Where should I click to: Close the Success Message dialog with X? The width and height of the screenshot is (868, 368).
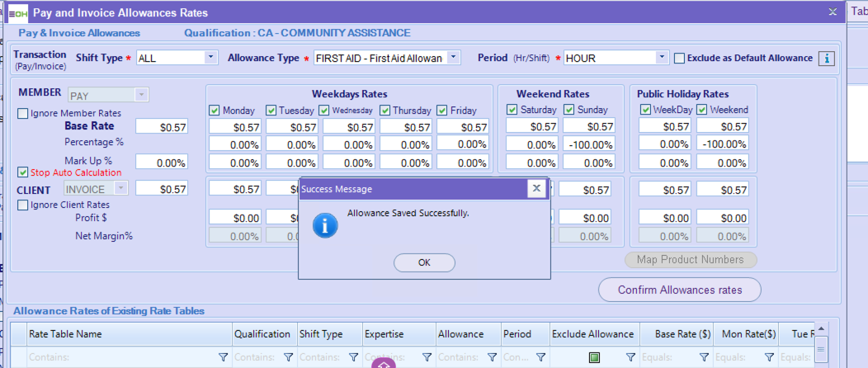(x=536, y=189)
